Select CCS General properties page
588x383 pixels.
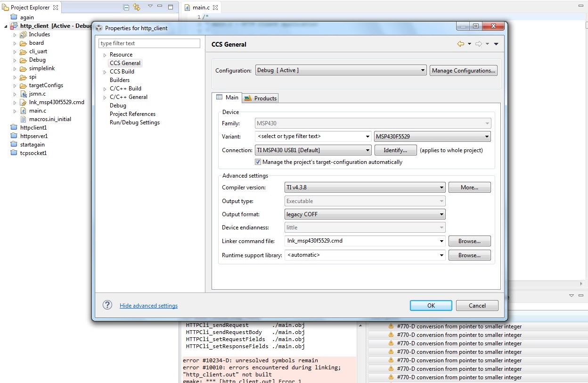click(x=125, y=63)
